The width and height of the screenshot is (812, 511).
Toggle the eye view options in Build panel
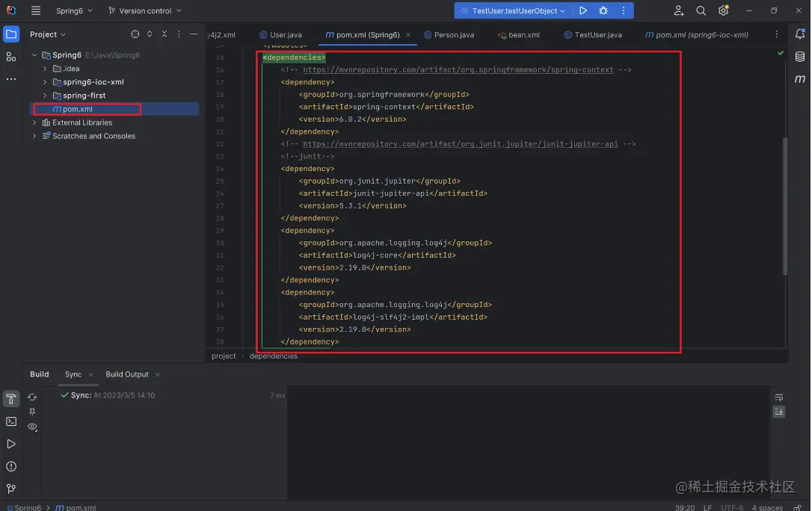coord(32,427)
